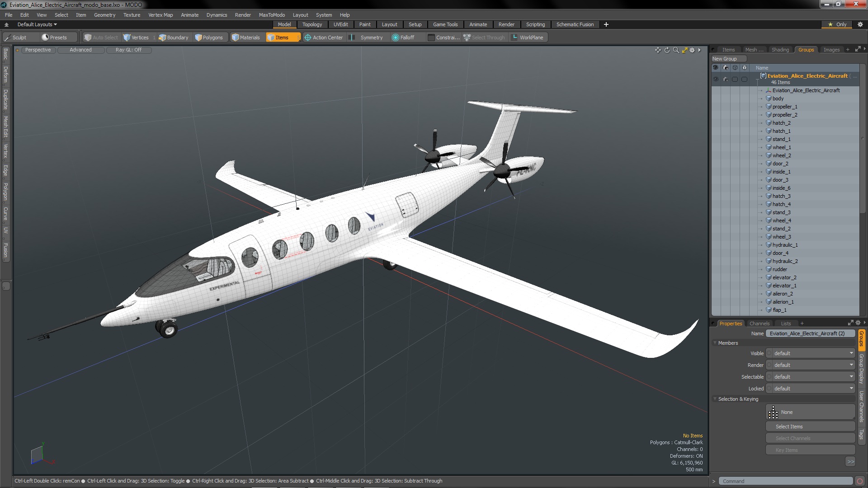Click the yellow maximize viewport icon
The height and width of the screenshot is (488, 868).
684,50
